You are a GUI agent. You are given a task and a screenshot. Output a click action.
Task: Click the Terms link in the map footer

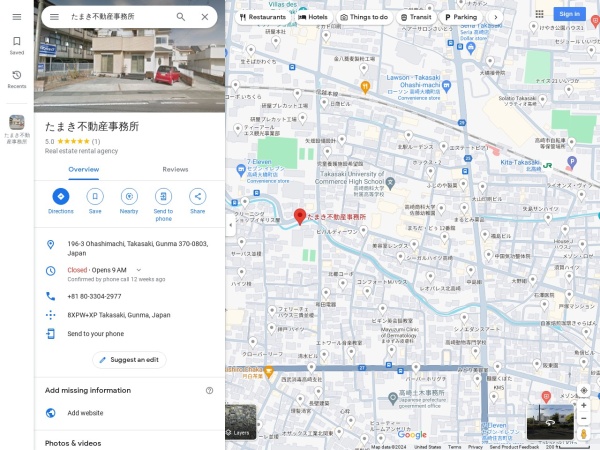[x=455, y=447]
